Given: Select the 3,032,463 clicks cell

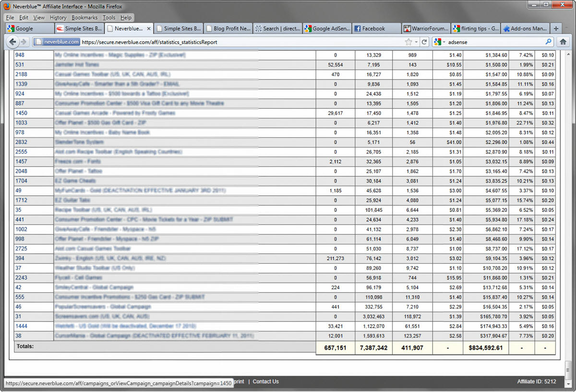Looking at the screenshot, I should (x=373, y=317).
